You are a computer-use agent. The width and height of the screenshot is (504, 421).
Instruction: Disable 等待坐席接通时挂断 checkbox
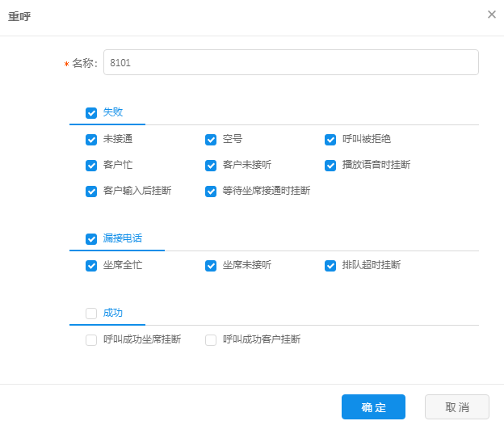[211, 192]
